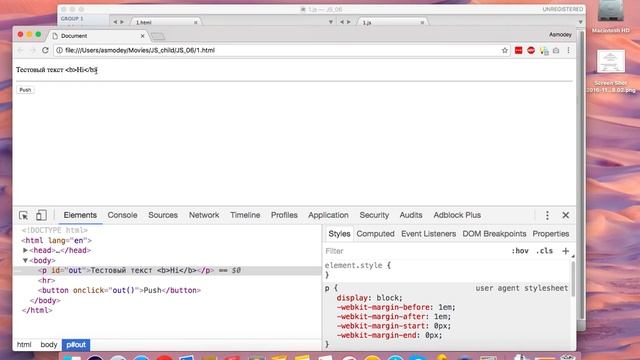Click the multicolor extension icon in toolbar
Screen dimensions: 640x360
pyautogui.click(x=544, y=51)
